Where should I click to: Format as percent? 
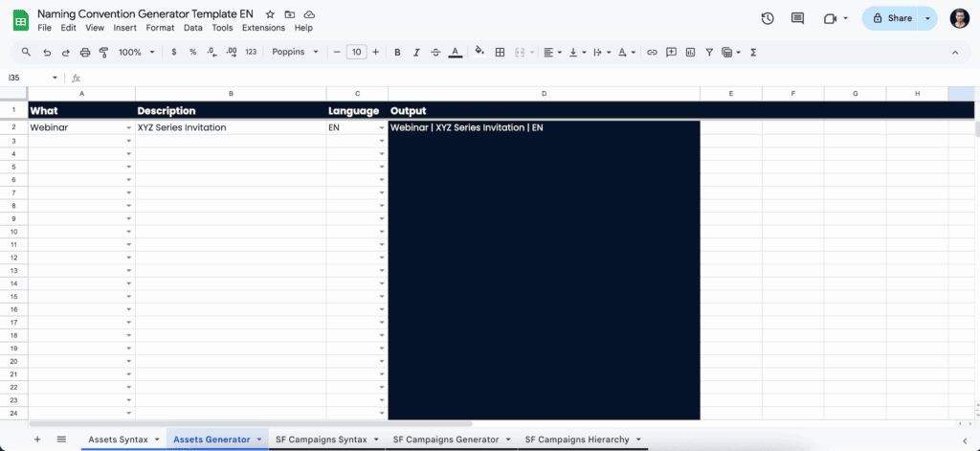[x=193, y=53]
